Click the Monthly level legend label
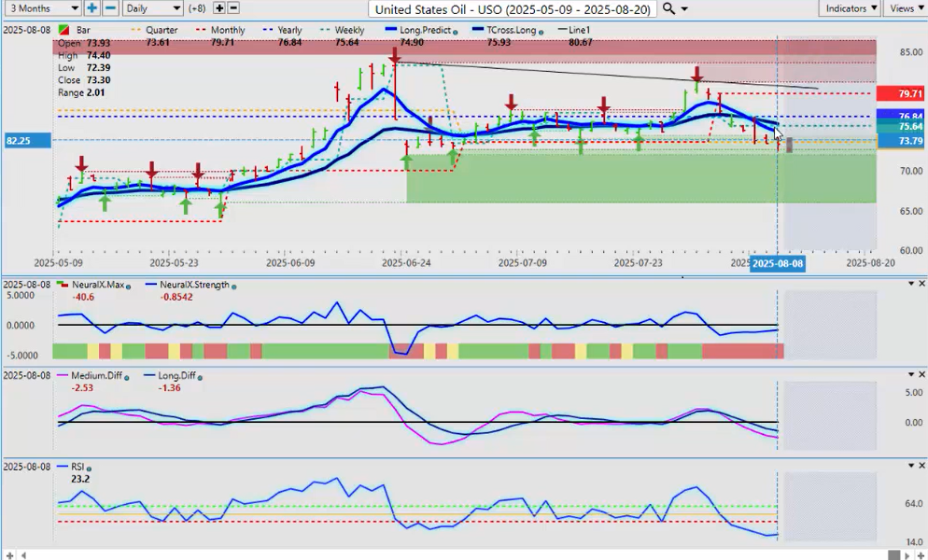Image resolution: width=928 pixels, height=560 pixels. (x=228, y=30)
